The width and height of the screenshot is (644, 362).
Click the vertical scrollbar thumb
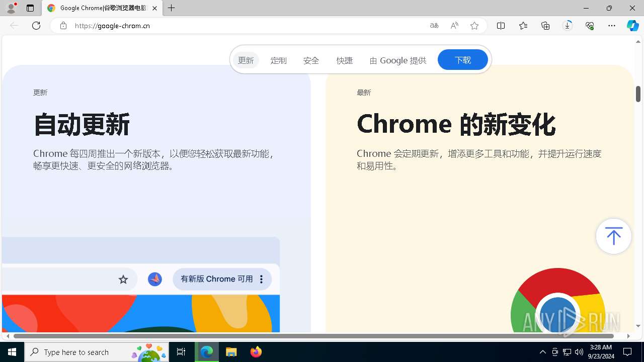638,94
